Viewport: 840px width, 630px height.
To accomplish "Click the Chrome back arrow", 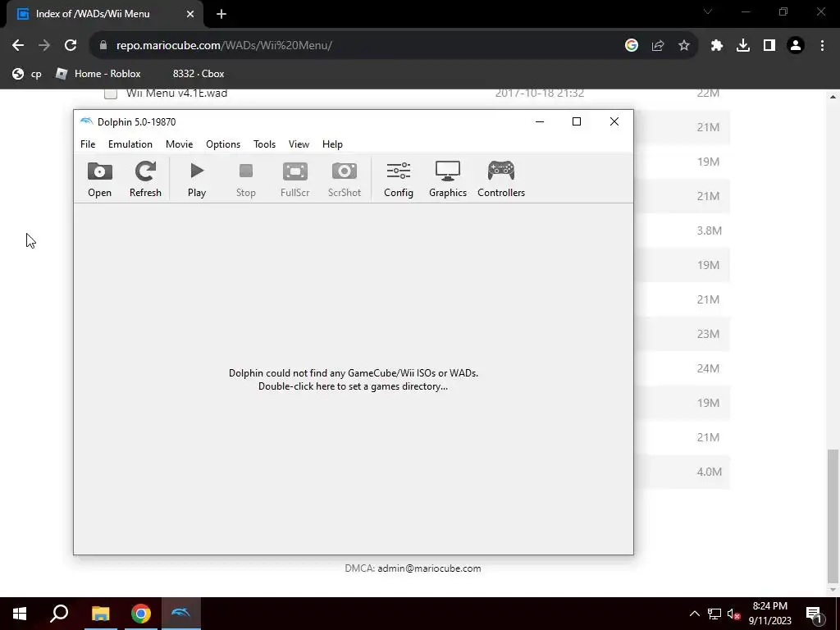I will coord(18,46).
